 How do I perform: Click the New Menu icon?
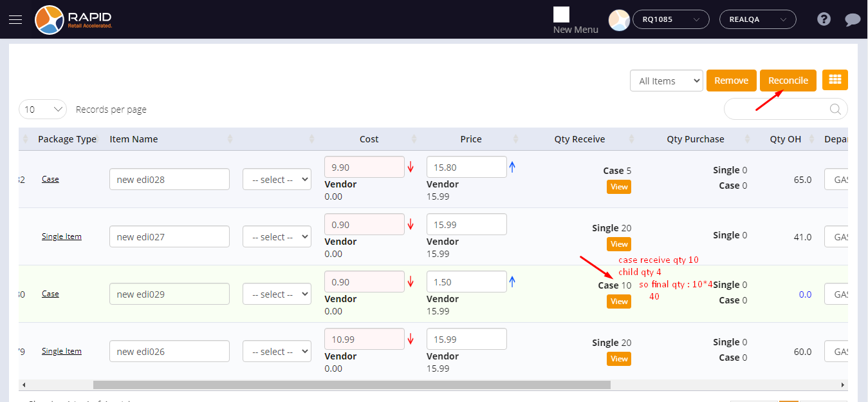561,15
